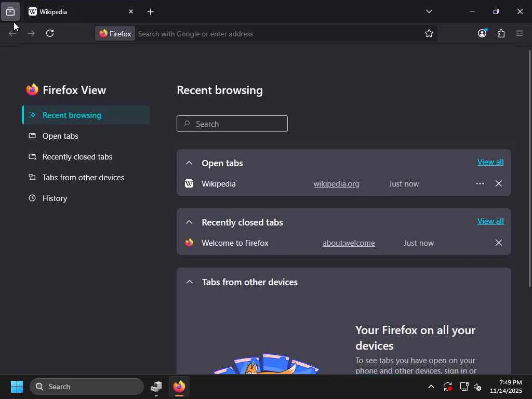Screen dimensions: 532x399
Task: Open a new tab with plus button
Action: (150, 12)
